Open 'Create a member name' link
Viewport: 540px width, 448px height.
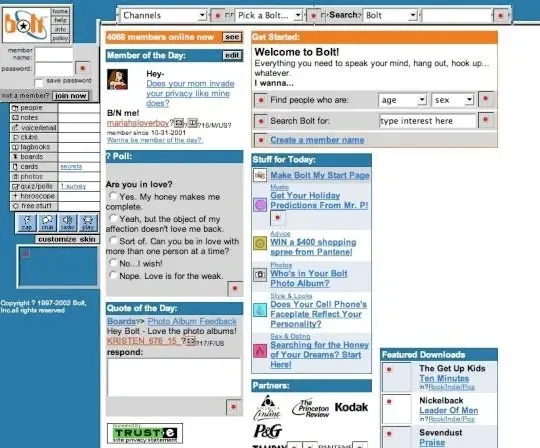pos(317,140)
